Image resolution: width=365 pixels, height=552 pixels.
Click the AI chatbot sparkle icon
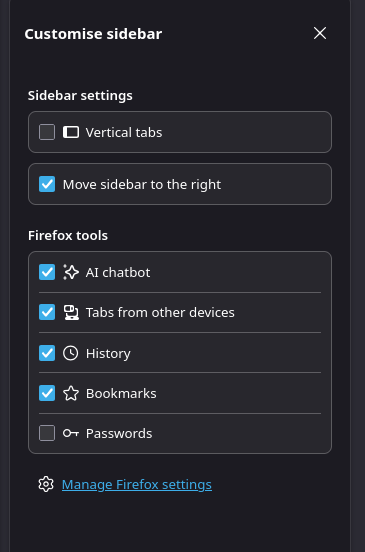[71, 272]
